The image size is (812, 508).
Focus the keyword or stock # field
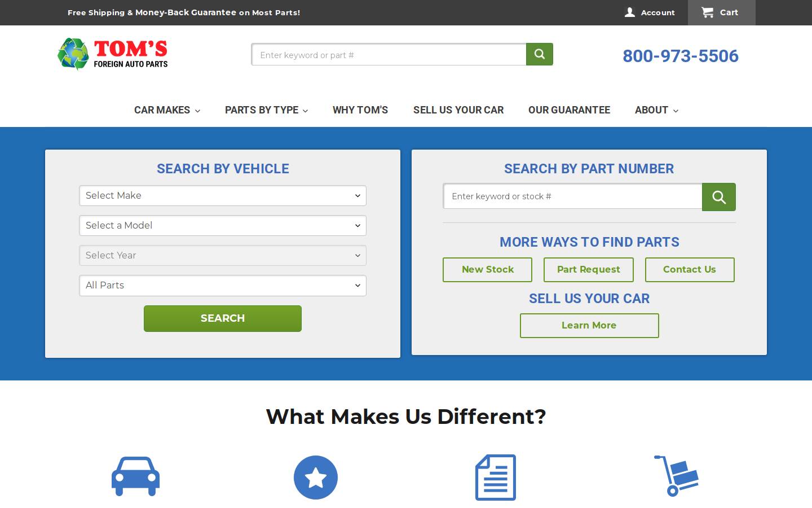tap(572, 196)
